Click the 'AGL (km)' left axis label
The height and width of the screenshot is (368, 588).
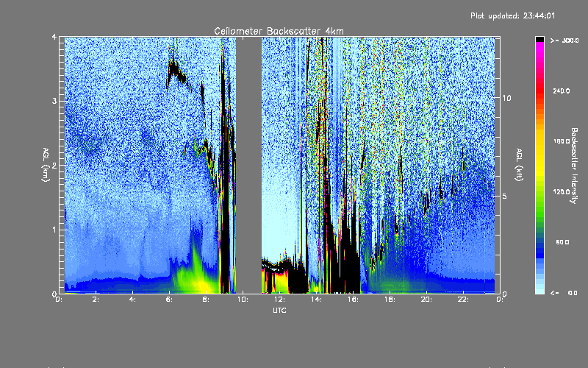(x=46, y=165)
